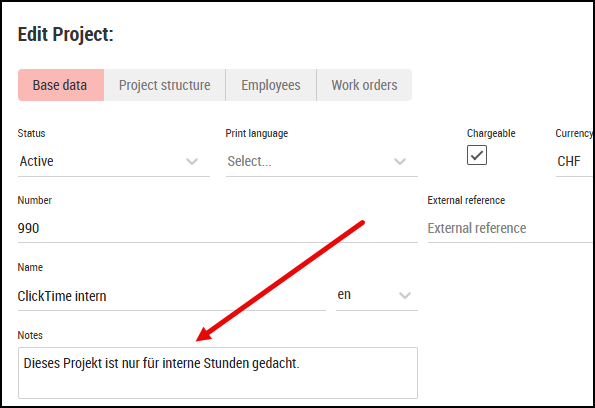Image resolution: width=595 pixels, height=408 pixels.
Task: Select the Work orders tab
Action: pos(364,85)
